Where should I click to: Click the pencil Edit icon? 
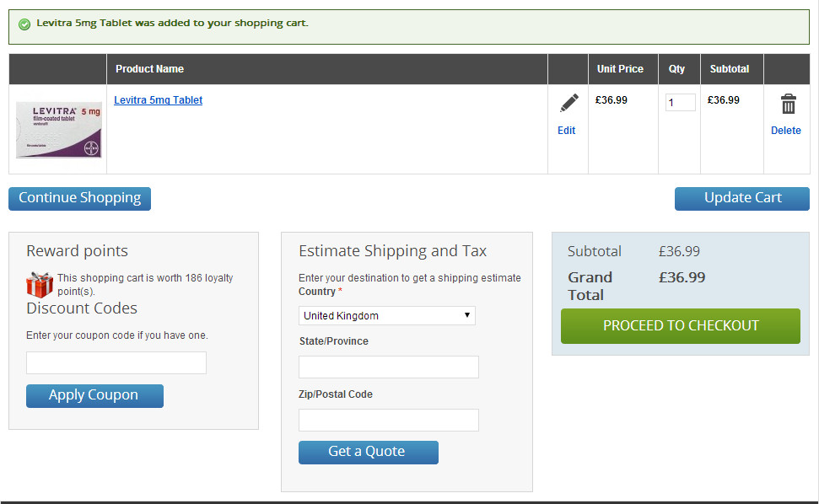click(569, 103)
